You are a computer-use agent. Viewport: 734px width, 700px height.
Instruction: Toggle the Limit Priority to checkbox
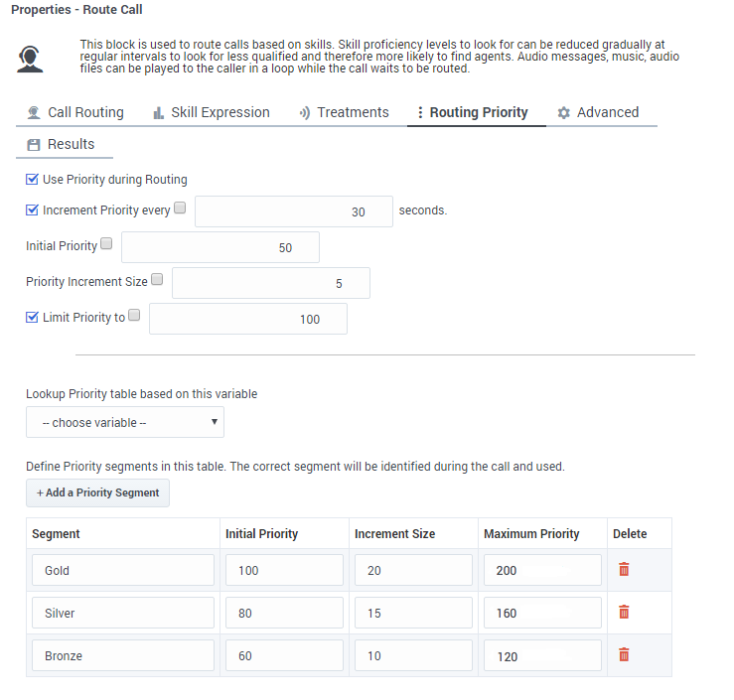(x=32, y=318)
